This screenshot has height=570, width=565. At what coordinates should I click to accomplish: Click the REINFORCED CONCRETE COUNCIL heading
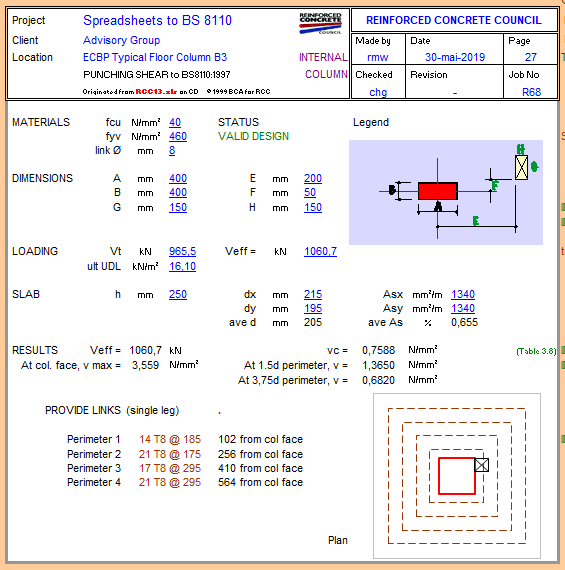pyautogui.click(x=454, y=20)
